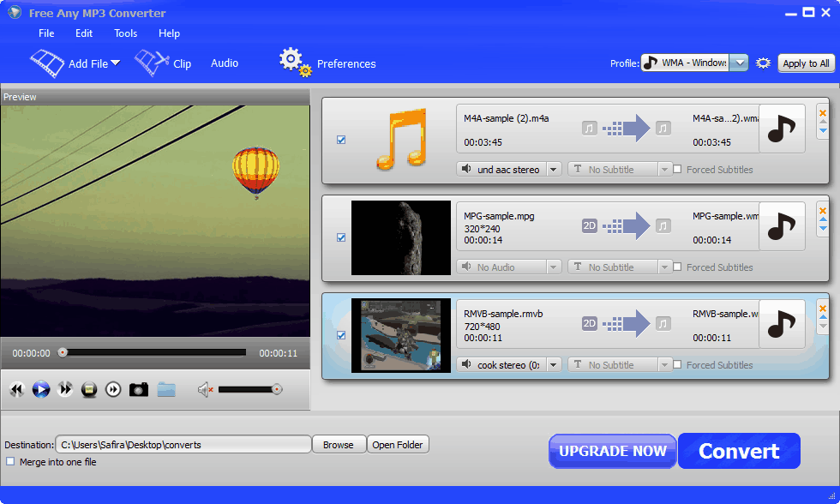This screenshot has width=840, height=504.
Task: Click the RMVB-sample.rmvb file name
Action: (503, 314)
